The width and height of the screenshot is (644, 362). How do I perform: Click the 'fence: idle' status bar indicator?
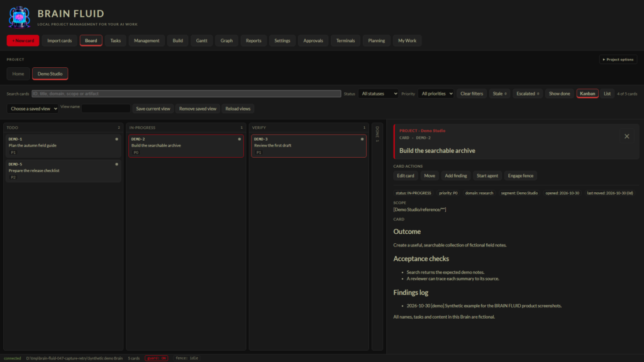[x=186, y=358]
